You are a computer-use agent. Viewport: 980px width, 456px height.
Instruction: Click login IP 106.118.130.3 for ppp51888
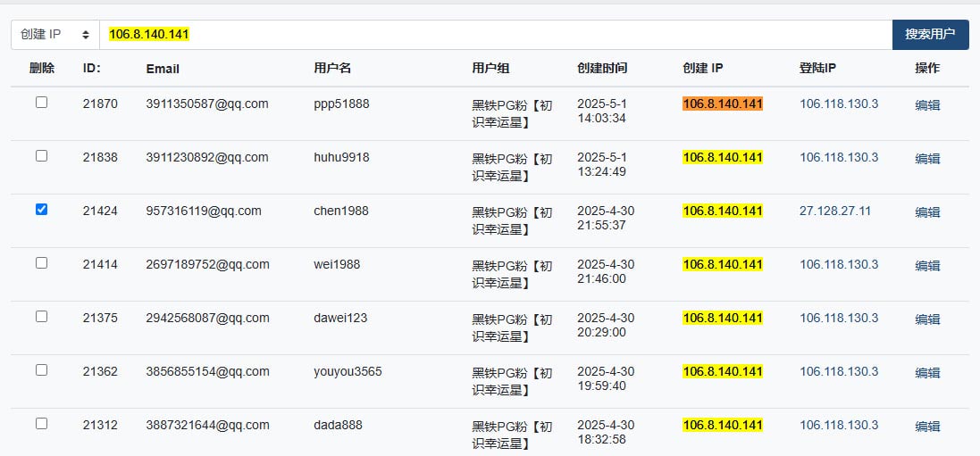839,104
